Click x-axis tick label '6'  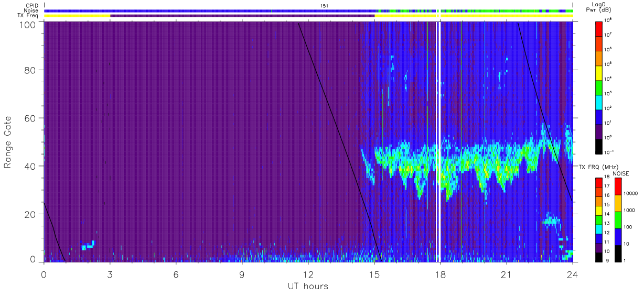coord(176,274)
